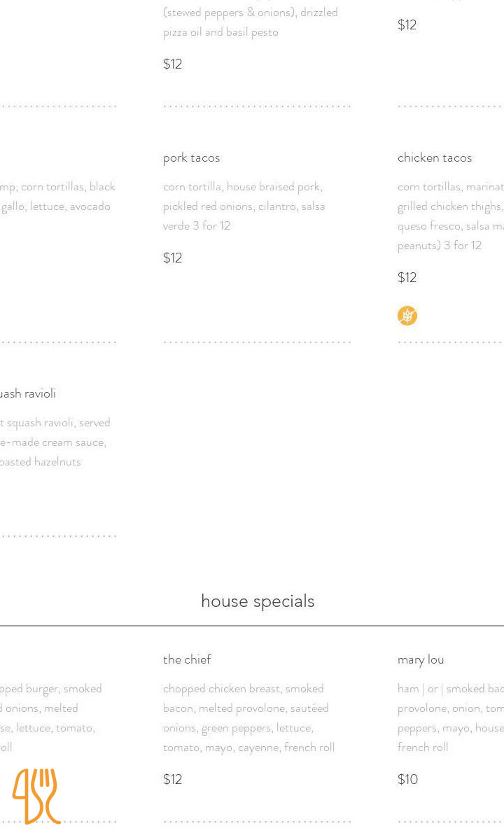Click the chicken tacos ingredients description

(x=451, y=216)
